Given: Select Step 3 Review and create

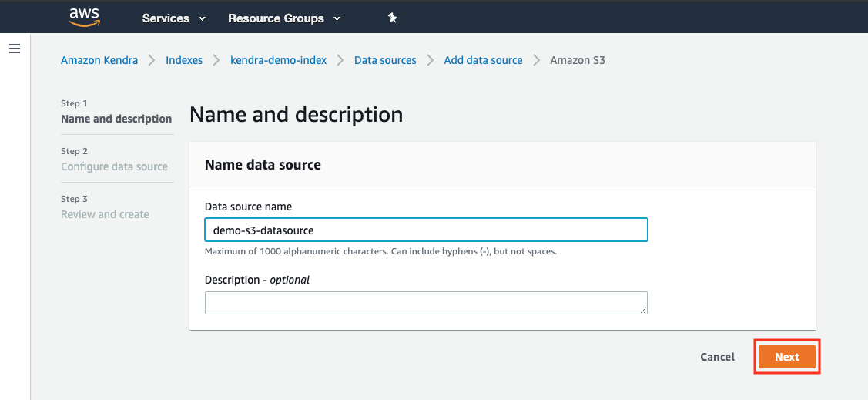Looking at the screenshot, I should 106,213.
